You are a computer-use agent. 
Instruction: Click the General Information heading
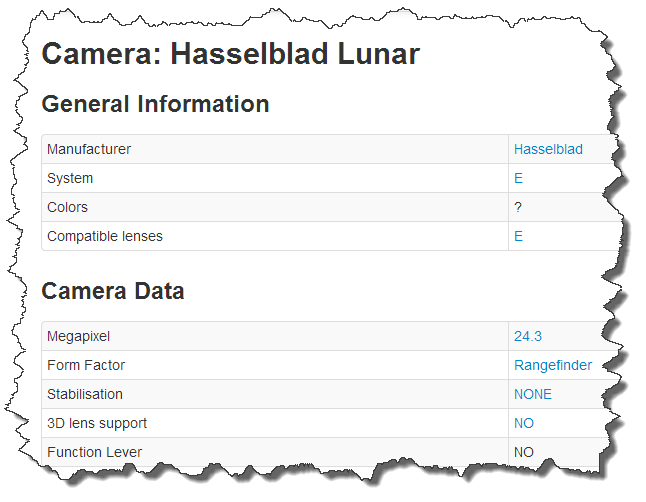pos(155,104)
